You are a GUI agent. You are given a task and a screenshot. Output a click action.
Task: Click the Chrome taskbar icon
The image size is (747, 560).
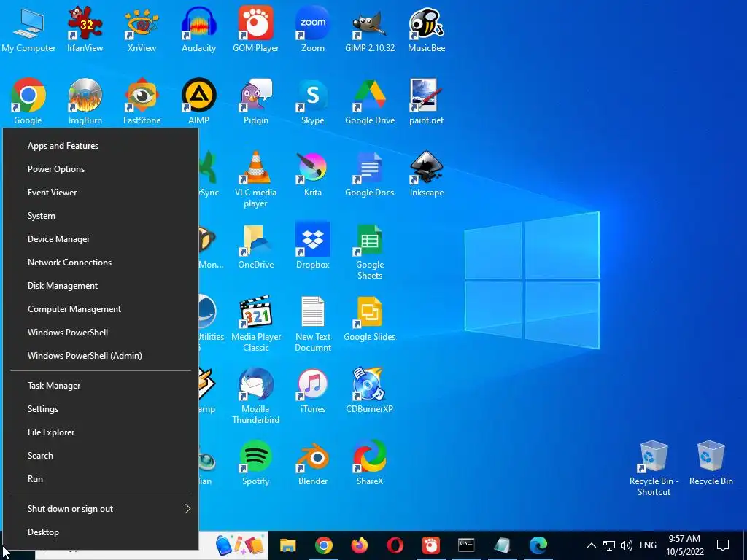point(323,545)
